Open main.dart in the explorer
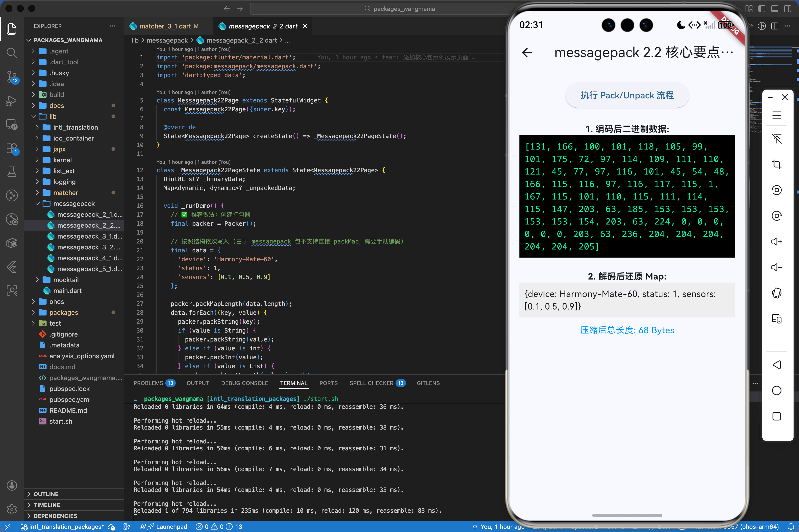799x532 pixels. click(67, 291)
